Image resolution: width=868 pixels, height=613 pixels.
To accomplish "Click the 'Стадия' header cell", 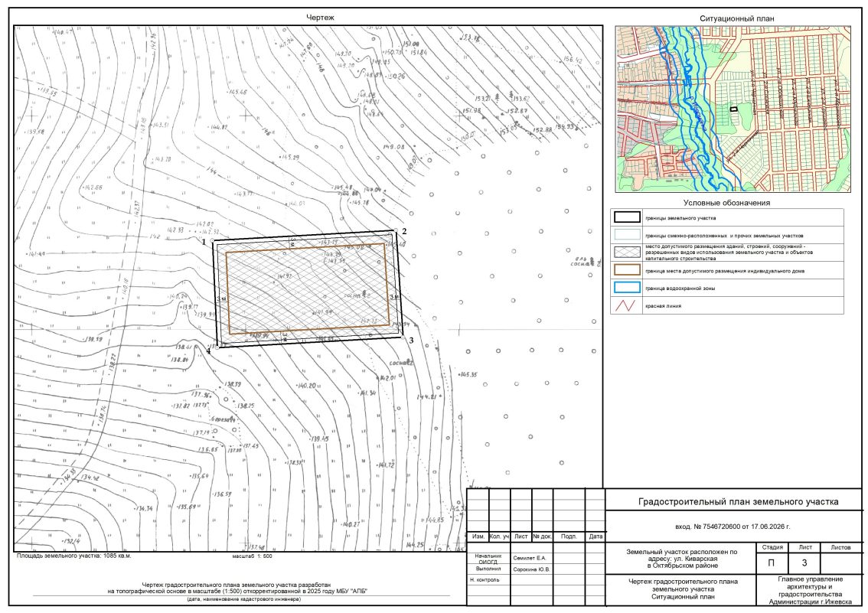I will pyautogui.click(x=772, y=547).
